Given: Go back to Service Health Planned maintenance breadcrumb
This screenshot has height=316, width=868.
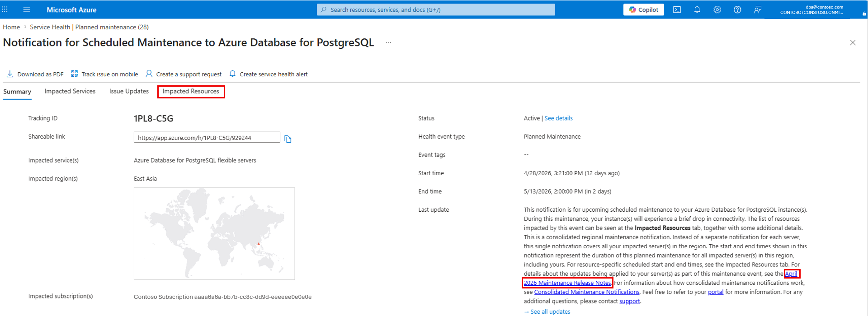Looking at the screenshot, I should tap(89, 27).
